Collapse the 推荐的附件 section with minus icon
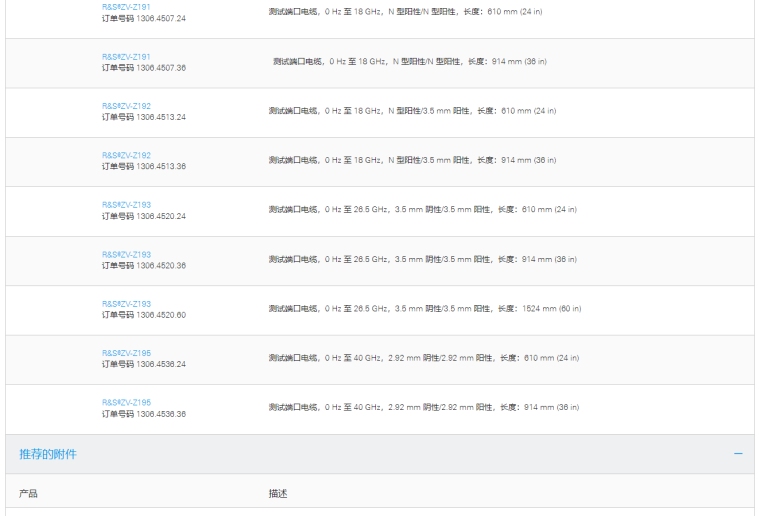 (738, 455)
